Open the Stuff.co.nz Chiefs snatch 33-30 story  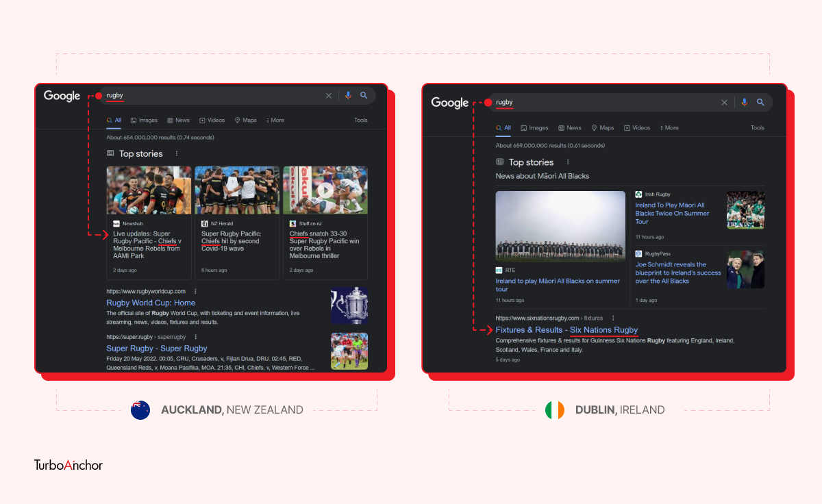click(x=325, y=244)
